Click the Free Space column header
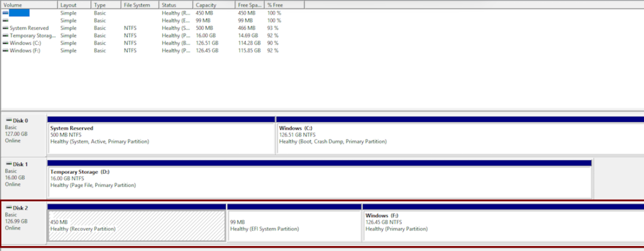 click(250, 5)
